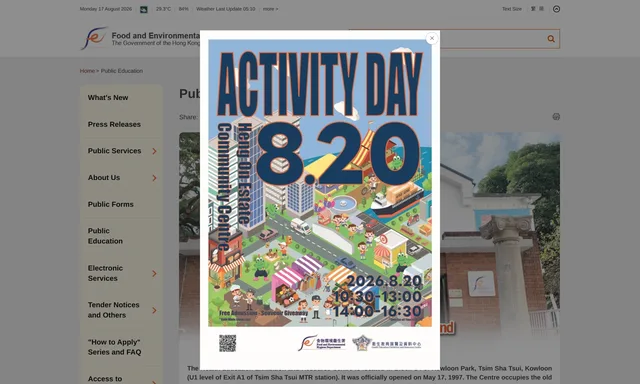Click the FEHD logo below the poster
This screenshot has width=640, height=384.
click(322, 343)
